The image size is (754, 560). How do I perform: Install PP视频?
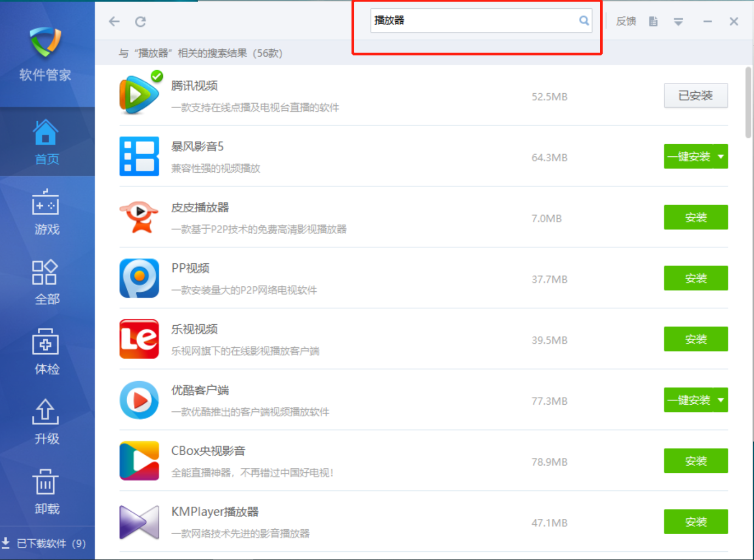(696, 278)
